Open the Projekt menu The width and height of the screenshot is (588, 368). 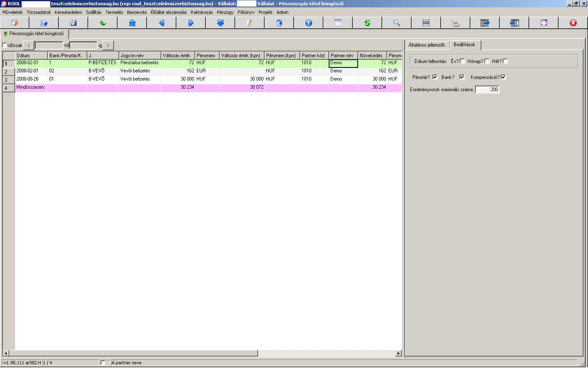pyautogui.click(x=265, y=12)
